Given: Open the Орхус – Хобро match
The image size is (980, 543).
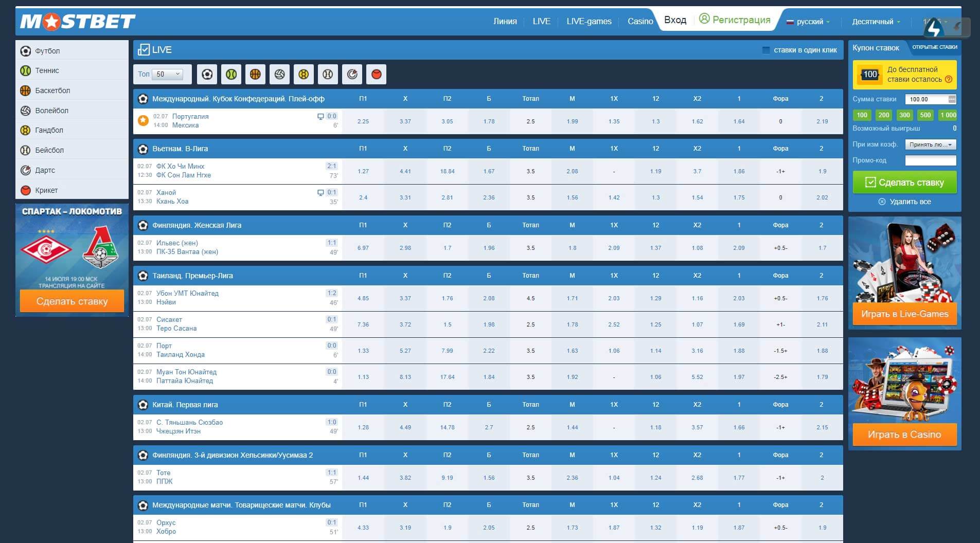Looking at the screenshot, I should 166,527.
